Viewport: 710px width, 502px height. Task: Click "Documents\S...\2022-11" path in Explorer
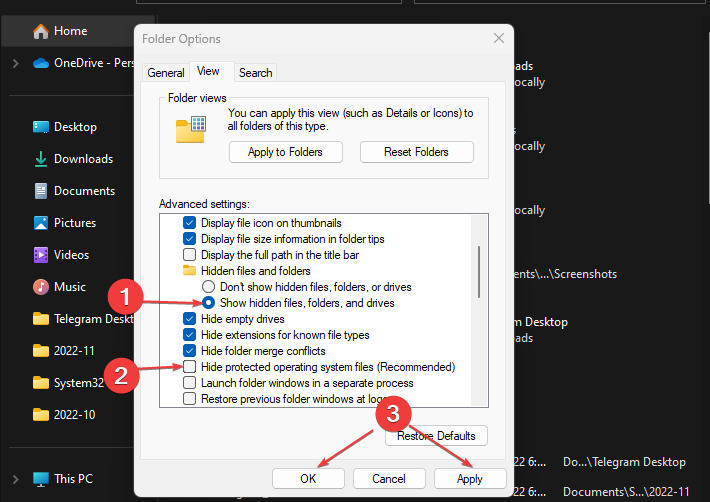click(626, 492)
